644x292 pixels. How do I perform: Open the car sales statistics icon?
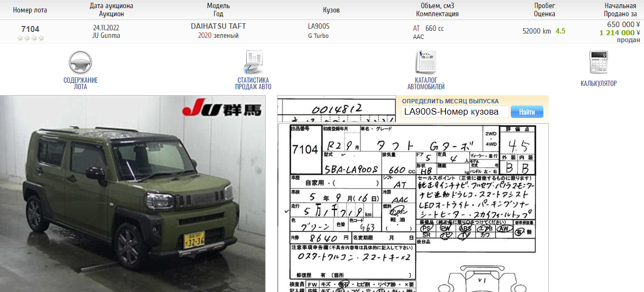coord(253,62)
